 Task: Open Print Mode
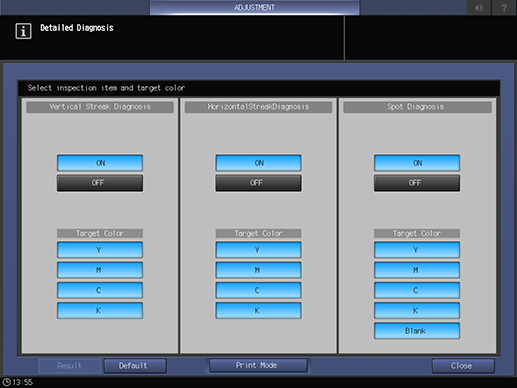coord(258,365)
